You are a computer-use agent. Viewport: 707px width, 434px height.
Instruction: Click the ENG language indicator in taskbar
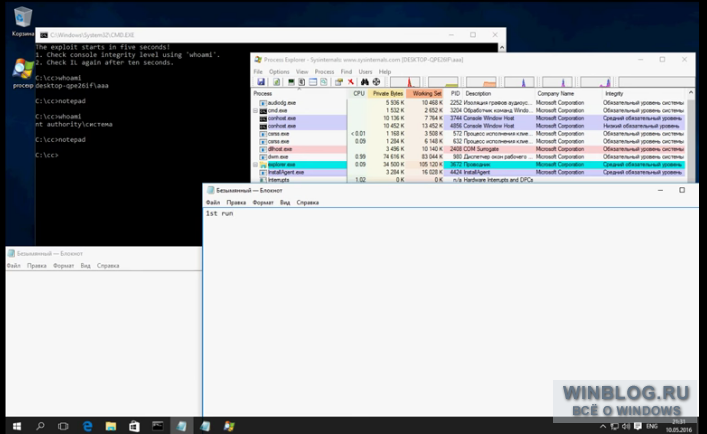[652, 426]
